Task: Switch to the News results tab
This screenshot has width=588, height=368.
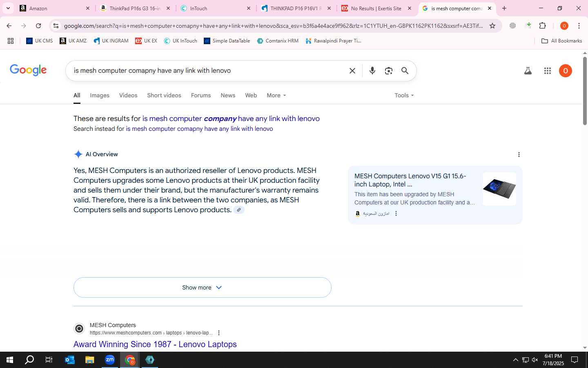Action: (x=228, y=95)
